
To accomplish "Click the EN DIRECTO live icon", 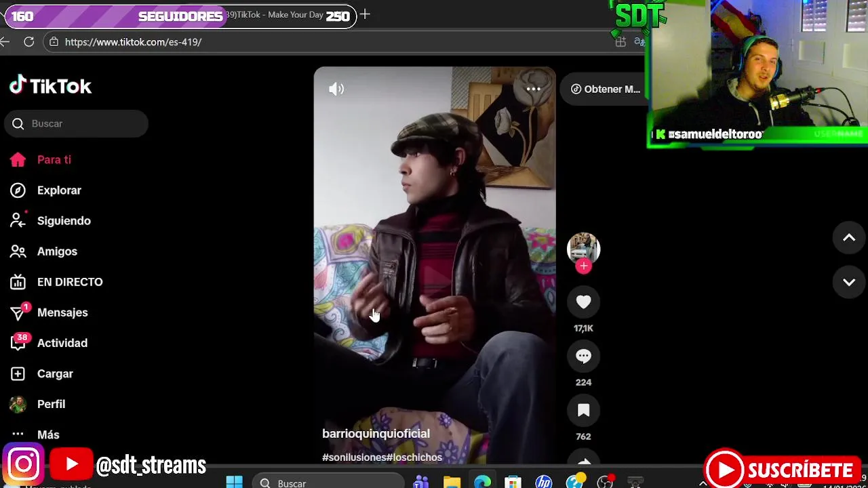I will click(18, 282).
